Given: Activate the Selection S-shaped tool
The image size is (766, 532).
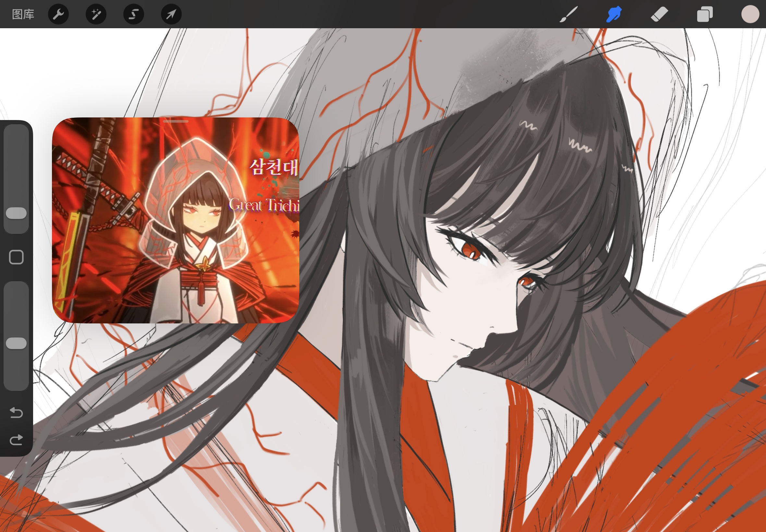Looking at the screenshot, I should click(x=134, y=14).
